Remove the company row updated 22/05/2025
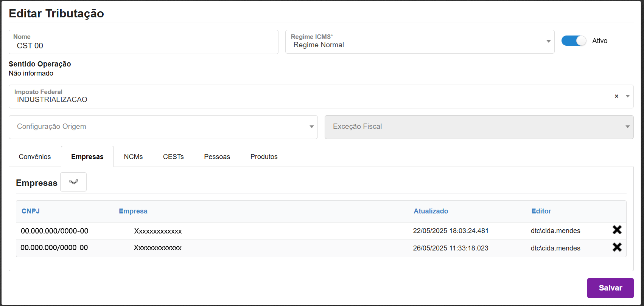This screenshot has width=644, height=306. (617, 230)
